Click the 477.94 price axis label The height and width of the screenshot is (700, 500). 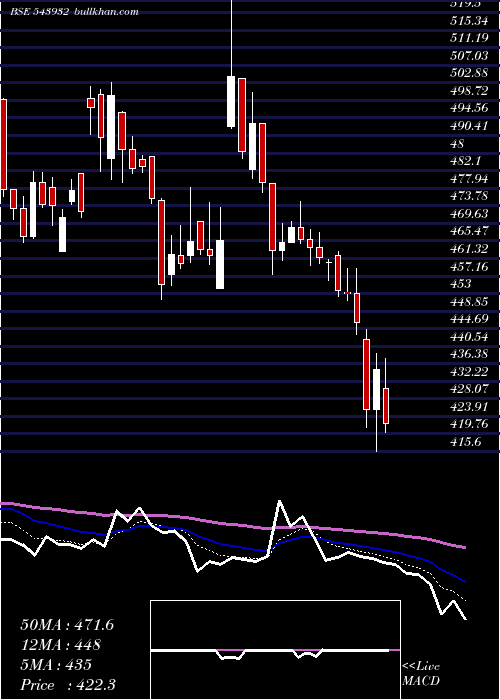[469, 179]
